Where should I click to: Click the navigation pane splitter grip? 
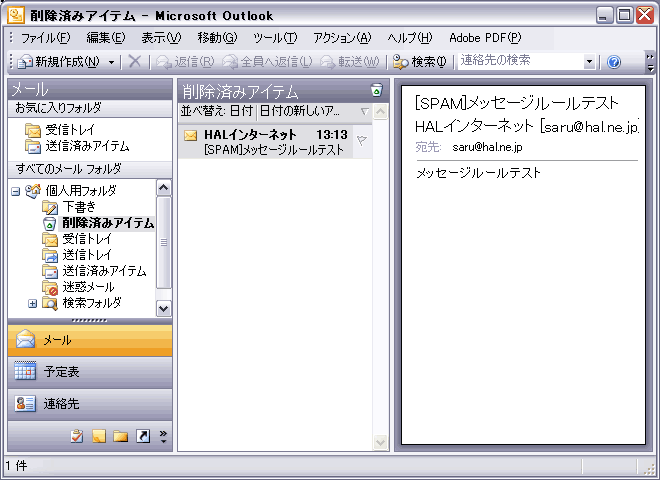coord(89,321)
